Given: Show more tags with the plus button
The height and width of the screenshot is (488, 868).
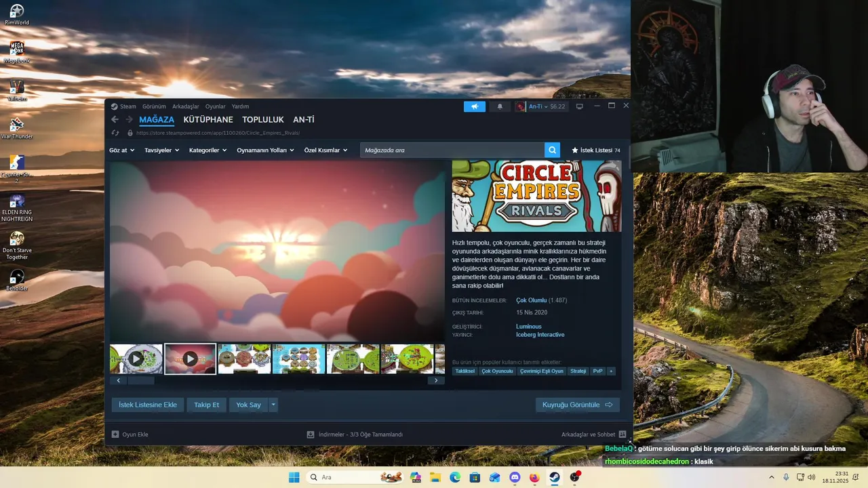Looking at the screenshot, I should [610, 371].
